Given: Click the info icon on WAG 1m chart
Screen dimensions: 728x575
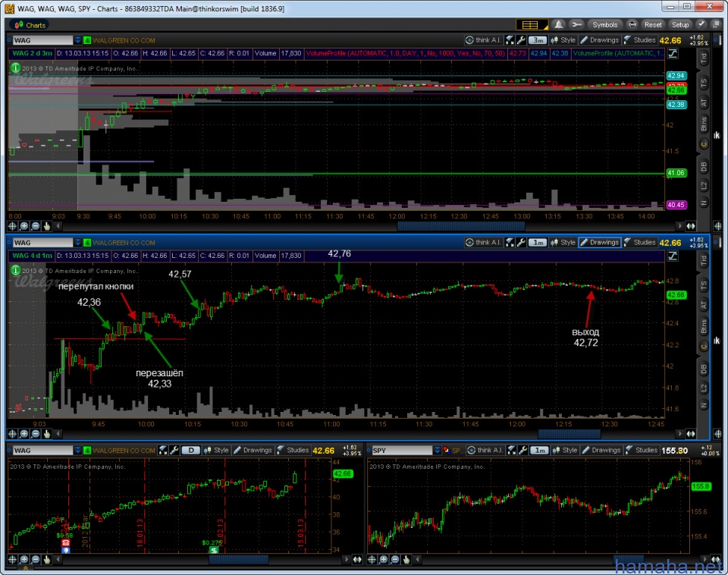Looking at the screenshot, I should click(15, 270).
